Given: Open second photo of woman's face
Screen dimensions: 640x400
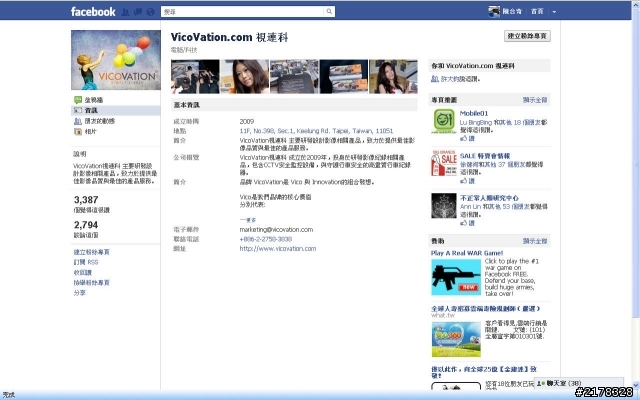Looking at the screenshot, I should coord(245,76).
